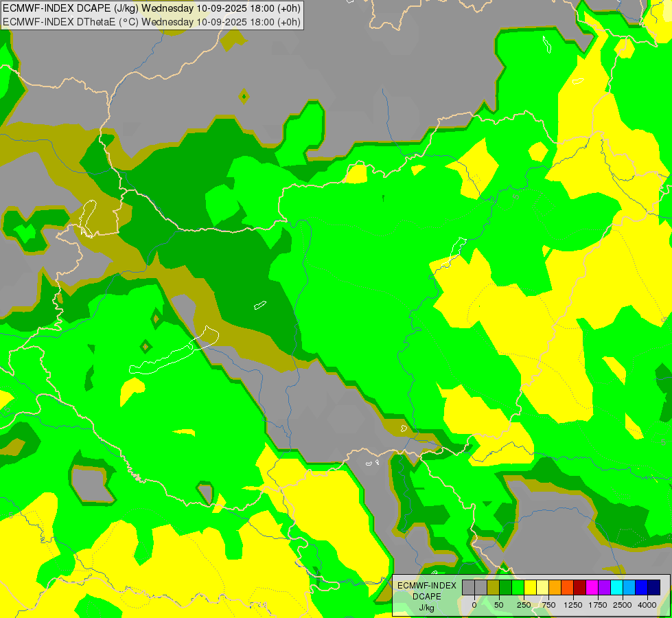672x618 pixels.
Task: Click the '1750' legend scale value
Action: [x=598, y=605]
